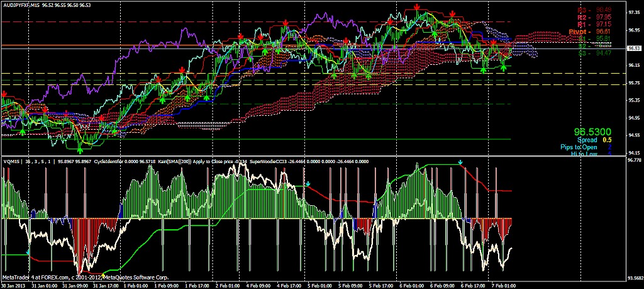The image size is (644, 289).
Task: Click the AUDJPYFXF,M15 chart title label
Action: pos(19,4)
